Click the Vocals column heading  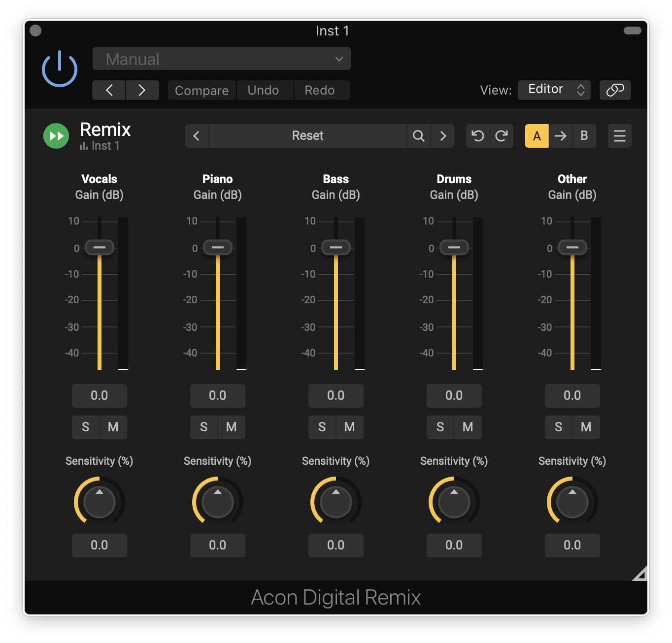tap(100, 179)
